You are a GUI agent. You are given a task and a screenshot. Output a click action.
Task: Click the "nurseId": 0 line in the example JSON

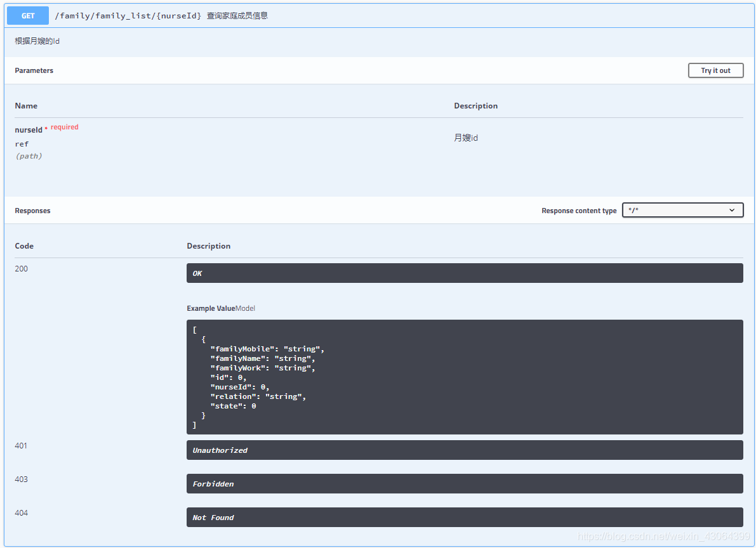tap(240, 387)
